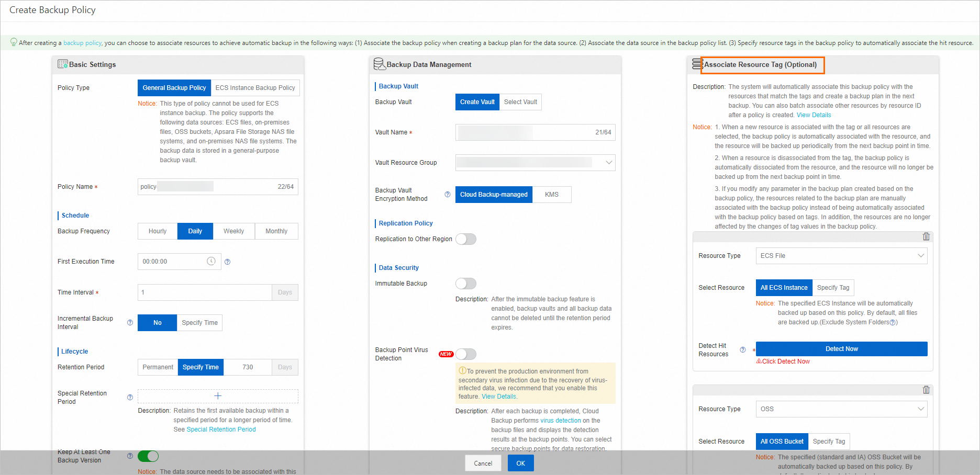Open the Exclude System Folders help icon
980x475 pixels.
coord(893,322)
